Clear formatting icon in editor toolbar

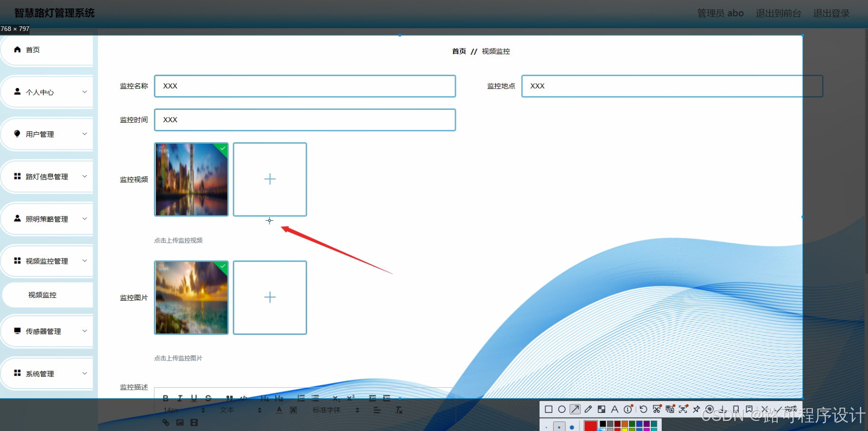tap(399, 410)
